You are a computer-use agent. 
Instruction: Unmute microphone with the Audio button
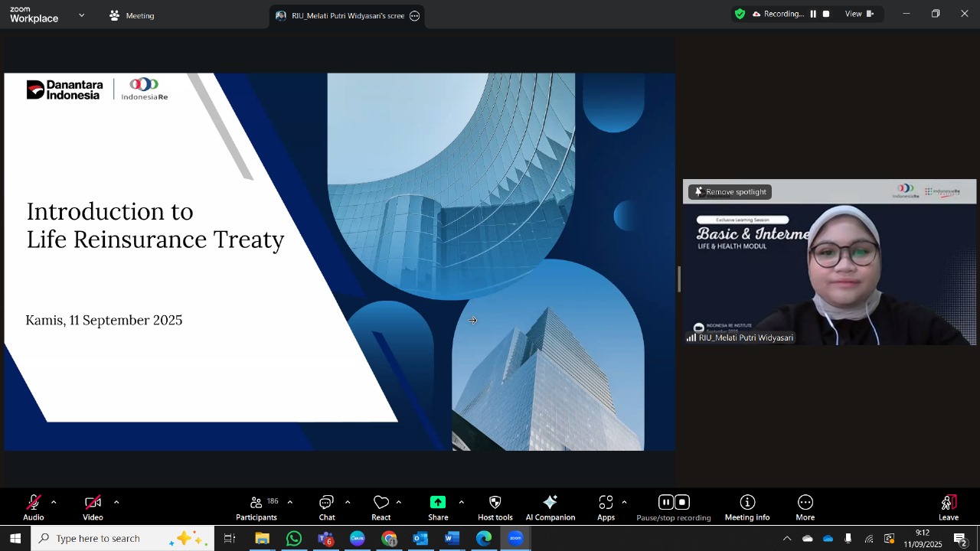(33, 506)
